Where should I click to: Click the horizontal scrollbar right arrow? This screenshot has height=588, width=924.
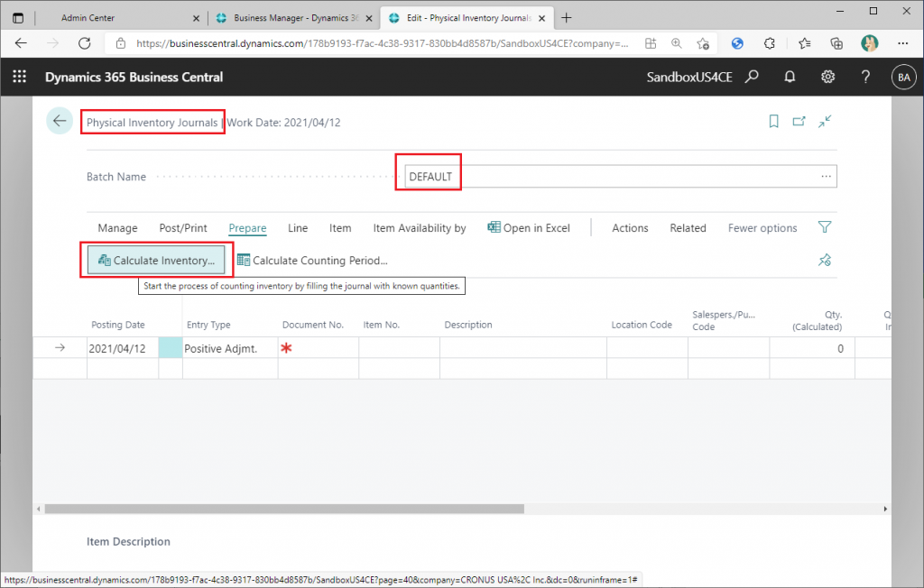(x=885, y=509)
